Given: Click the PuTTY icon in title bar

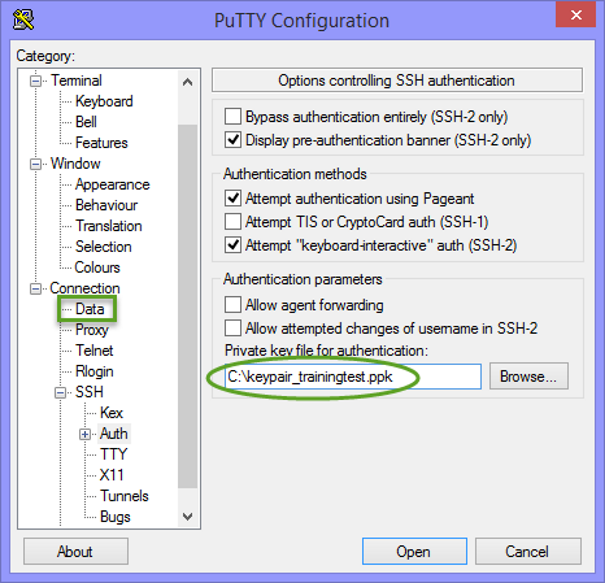Looking at the screenshot, I should [x=23, y=20].
